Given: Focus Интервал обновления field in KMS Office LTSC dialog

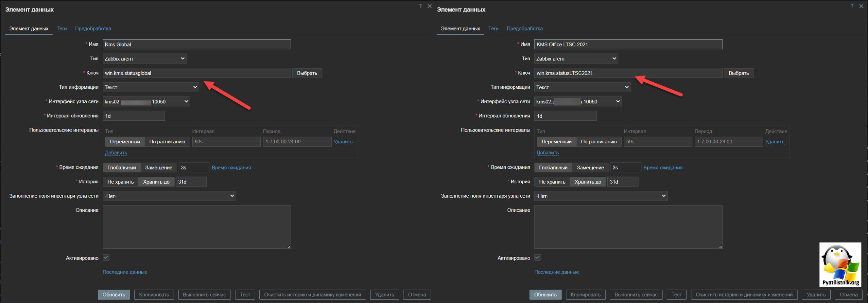Looking at the screenshot, I should tap(565, 116).
